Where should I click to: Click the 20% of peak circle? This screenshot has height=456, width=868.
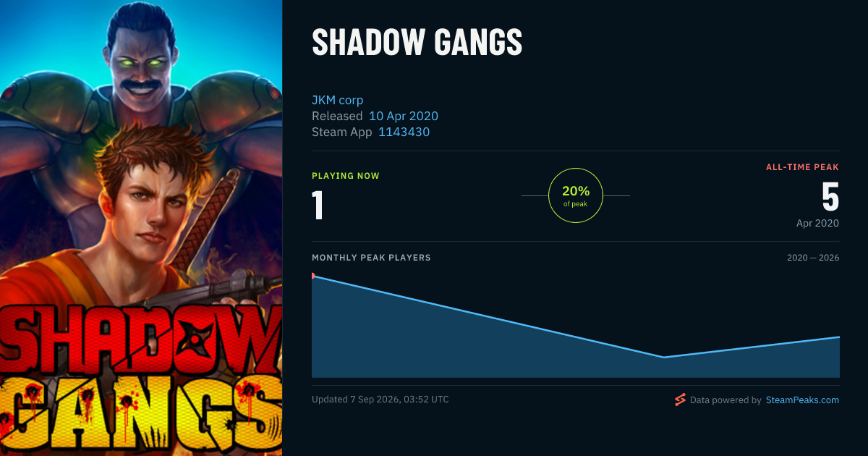click(x=576, y=195)
